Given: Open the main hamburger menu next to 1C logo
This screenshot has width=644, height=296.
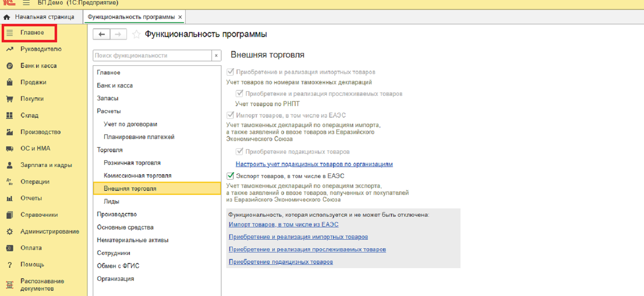Looking at the screenshot, I should tap(26, 3).
